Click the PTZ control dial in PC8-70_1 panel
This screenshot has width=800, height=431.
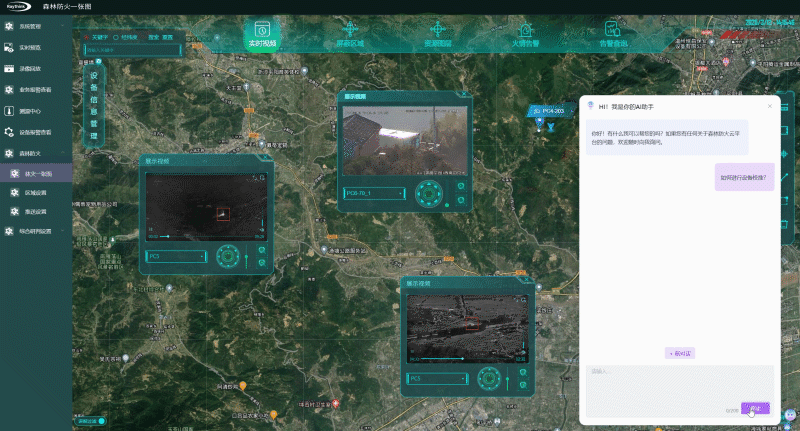(430, 192)
